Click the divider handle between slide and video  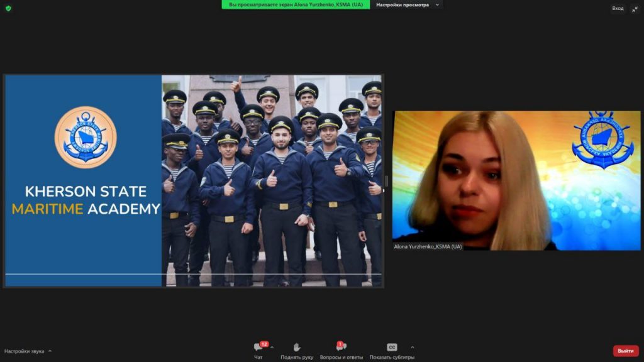coord(387,181)
